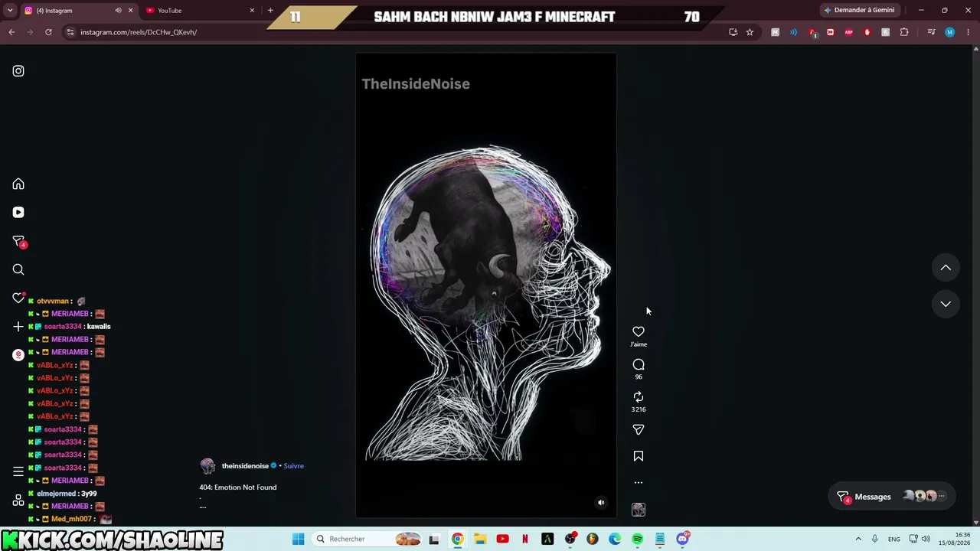Open Task View on the taskbar
Viewport: 980px width, 551px height.
click(434, 539)
